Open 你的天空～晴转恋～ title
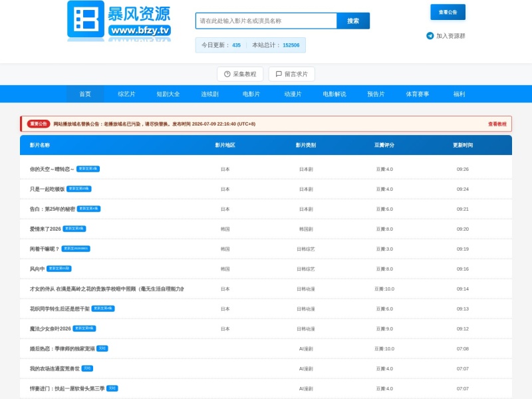This screenshot has height=399, width=532. (x=52, y=169)
